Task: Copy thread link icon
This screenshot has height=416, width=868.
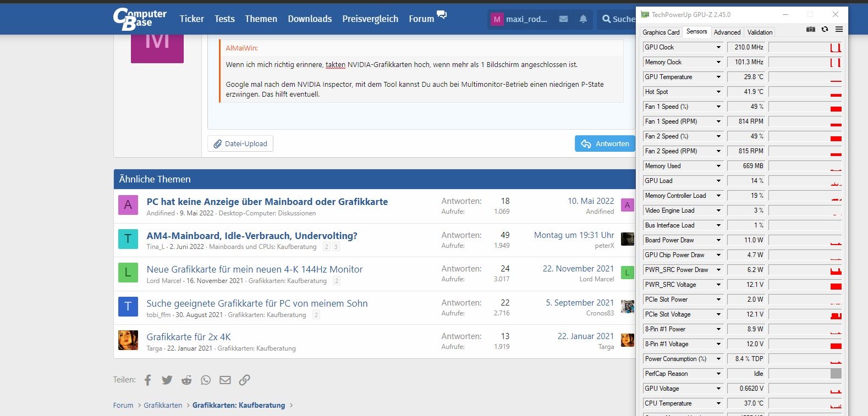Action: tap(245, 380)
